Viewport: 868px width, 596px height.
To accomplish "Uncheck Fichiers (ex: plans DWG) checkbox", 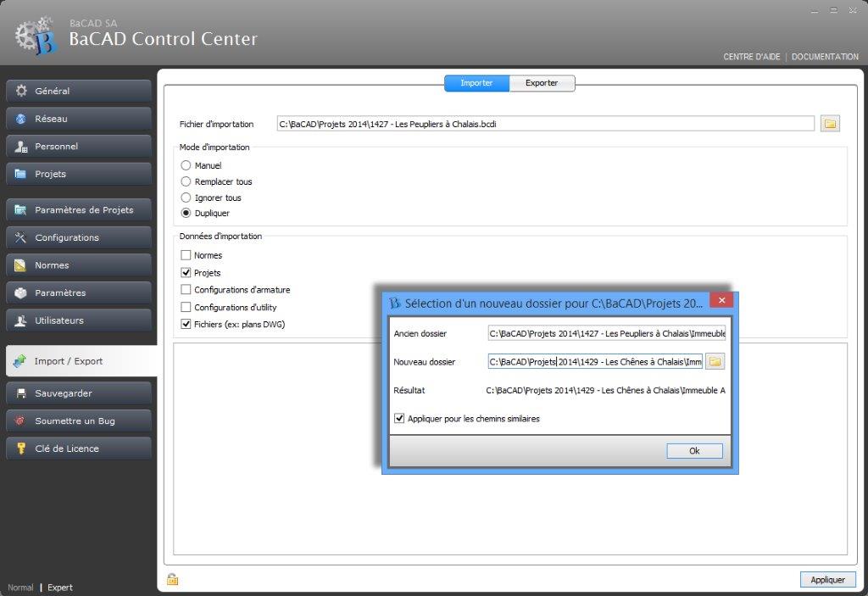I will [186, 324].
